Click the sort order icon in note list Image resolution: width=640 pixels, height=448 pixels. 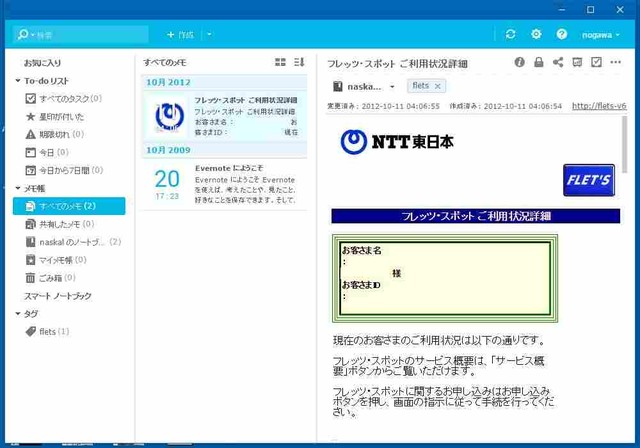pyautogui.click(x=299, y=62)
